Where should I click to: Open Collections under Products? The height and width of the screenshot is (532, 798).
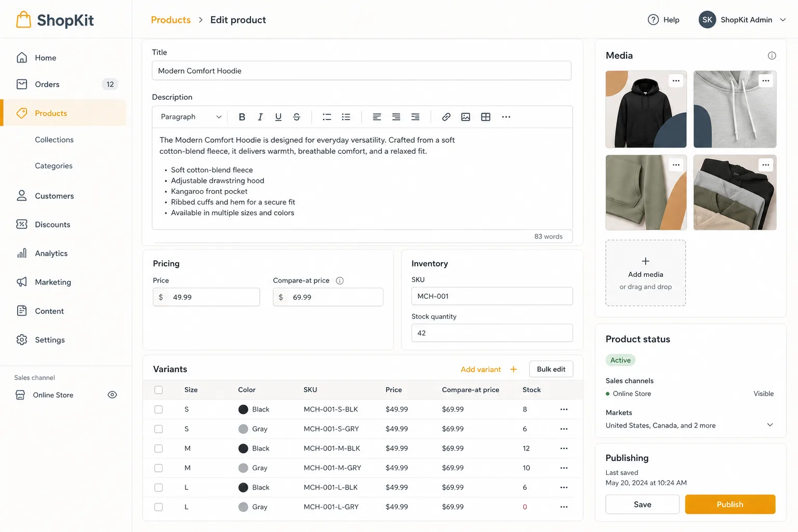pos(54,140)
